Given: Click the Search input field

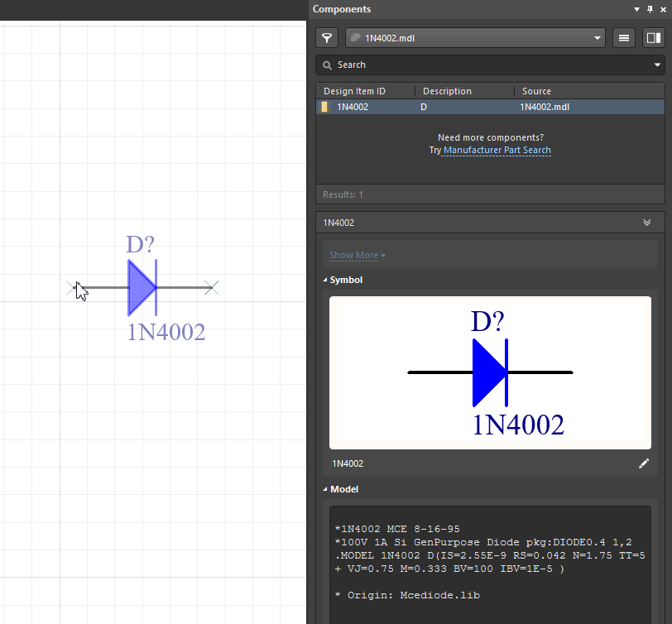Looking at the screenshot, I should (490, 65).
